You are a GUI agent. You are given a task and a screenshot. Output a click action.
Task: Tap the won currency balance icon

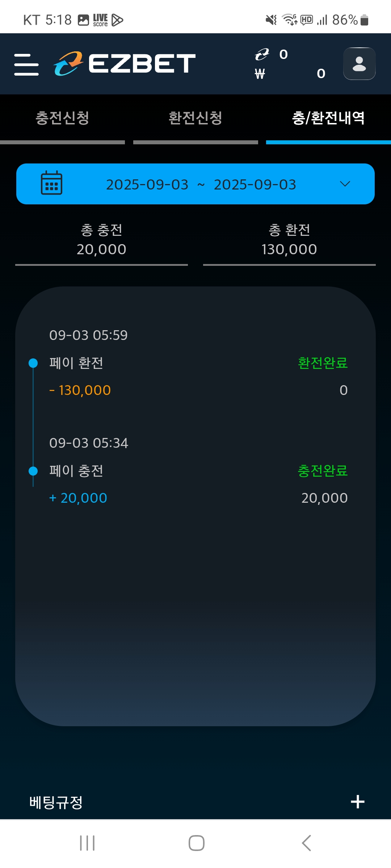260,74
